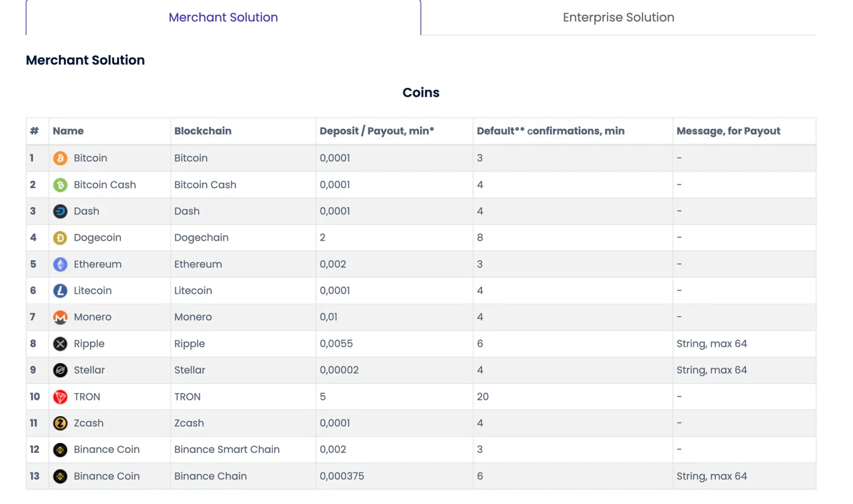Switch to the Merchant Solution tab
The image size is (853, 504).
click(223, 17)
